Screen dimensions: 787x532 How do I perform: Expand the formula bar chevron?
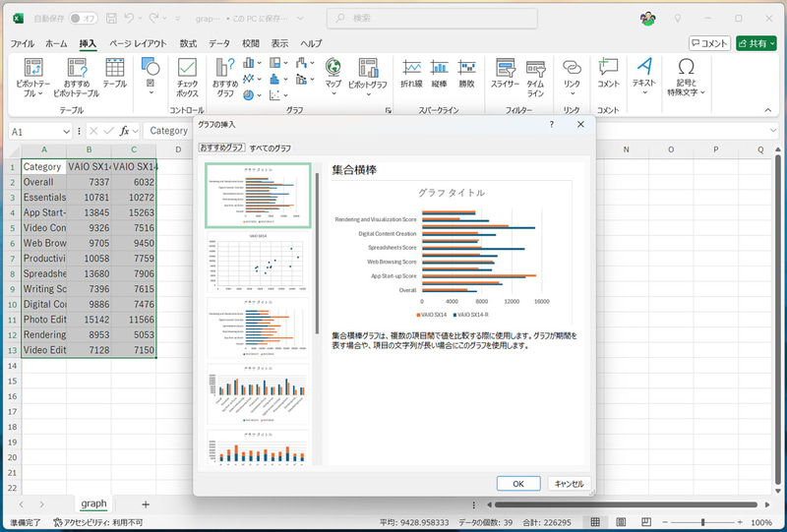coord(773,131)
